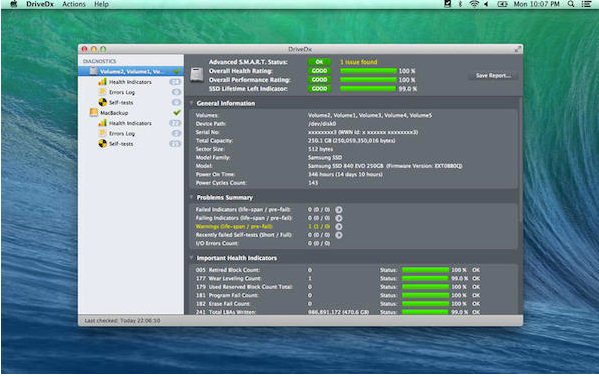The height and width of the screenshot is (377, 599).
Task: Click the '512 bytes' sector size value
Action: coord(320,149)
